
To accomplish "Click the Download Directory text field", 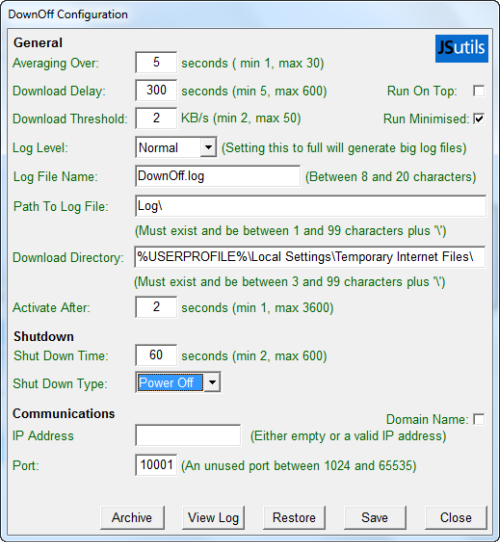I will 309,257.
